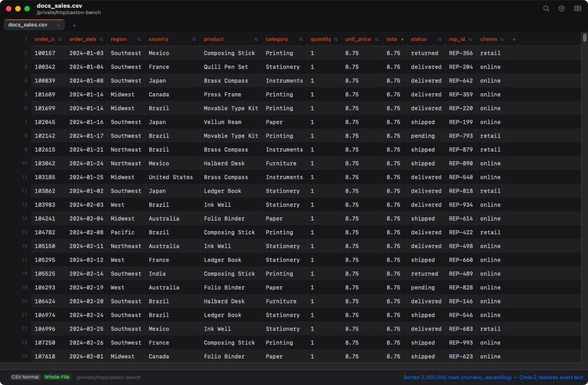Image resolution: width=588 pixels, height=385 pixels.
Task: Add a new tab with plus icon
Action: pos(74,25)
